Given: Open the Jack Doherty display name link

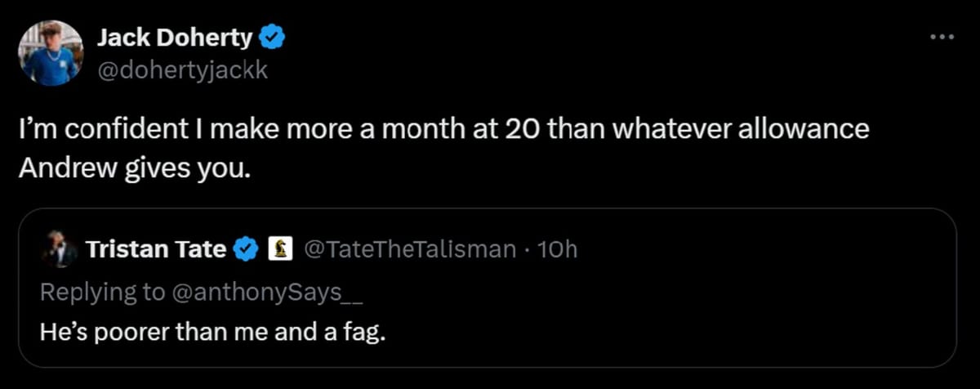Looking at the screenshot, I should coord(175,38).
